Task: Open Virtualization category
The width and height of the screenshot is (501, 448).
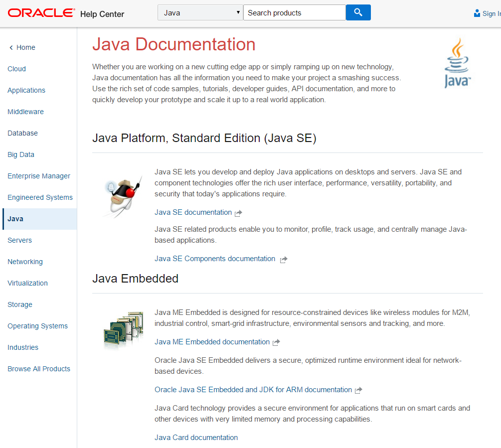Action: click(27, 283)
